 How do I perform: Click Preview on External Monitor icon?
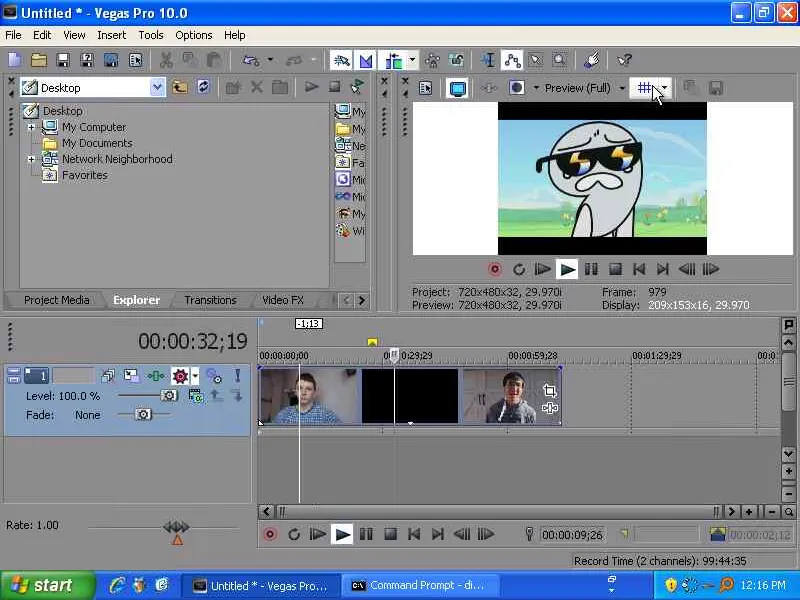tap(457, 88)
